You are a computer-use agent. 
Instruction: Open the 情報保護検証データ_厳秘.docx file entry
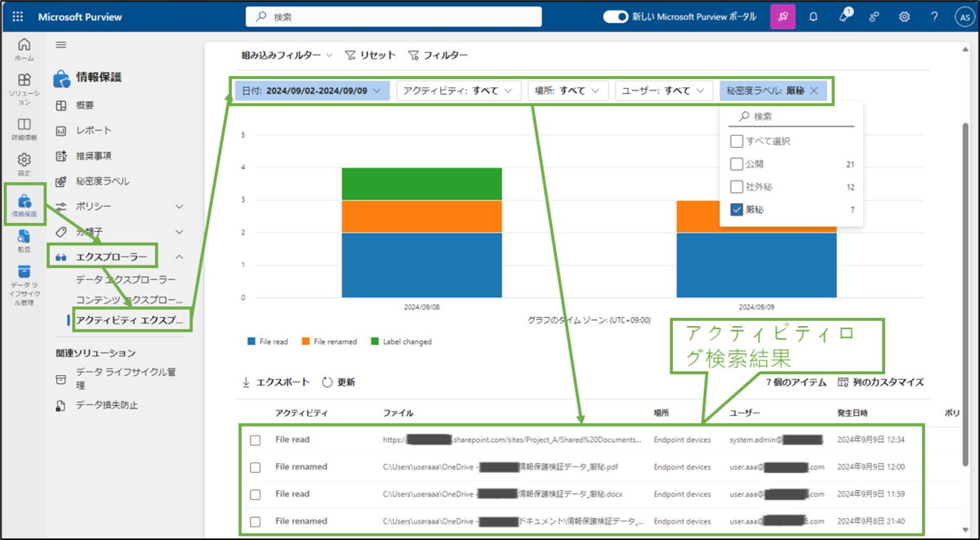click(x=501, y=494)
